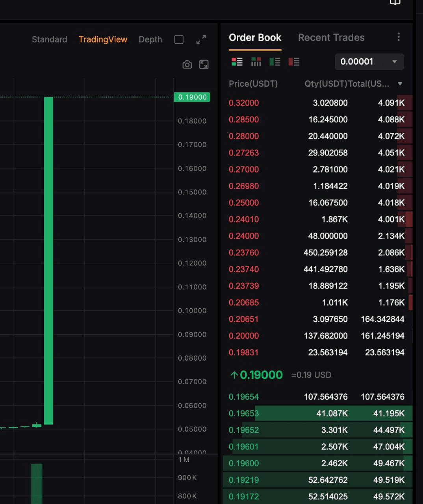423x504 pixels.
Task: Select the 0.19600 bid price
Action: (244, 463)
